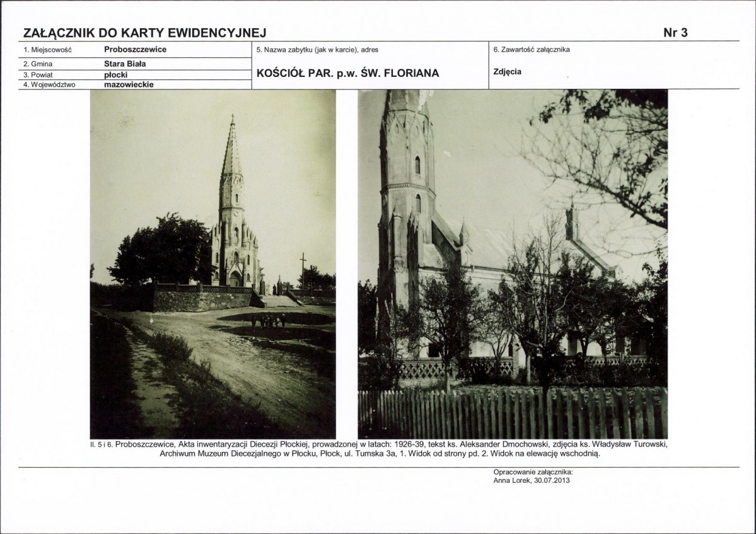Viewport: 756px width, 534px height.
Task: Click the Proboszczewice locality field value
Action: pos(135,50)
